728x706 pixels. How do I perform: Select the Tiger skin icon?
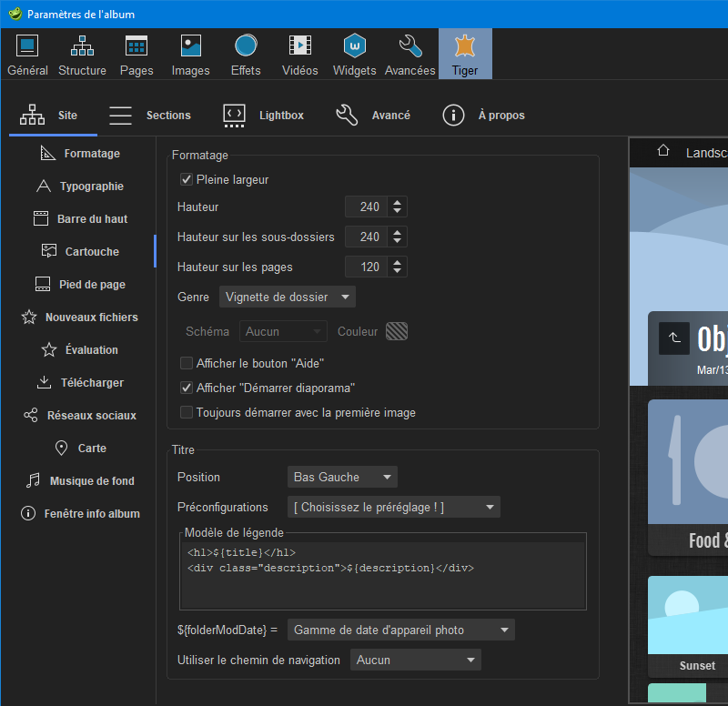click(x=465, y=54)
